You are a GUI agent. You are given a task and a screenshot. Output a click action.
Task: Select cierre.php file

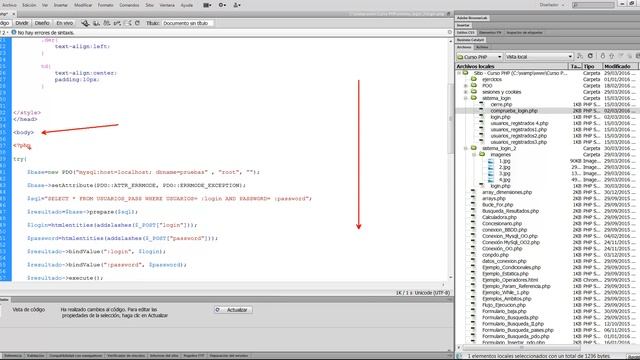[x=501, y=104]
